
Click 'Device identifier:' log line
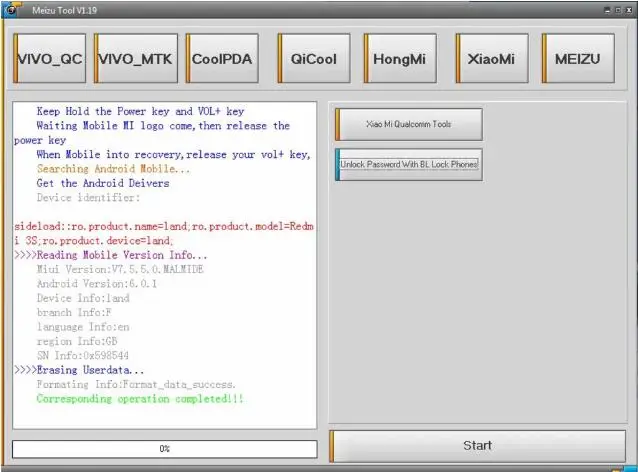coord(88,197)
